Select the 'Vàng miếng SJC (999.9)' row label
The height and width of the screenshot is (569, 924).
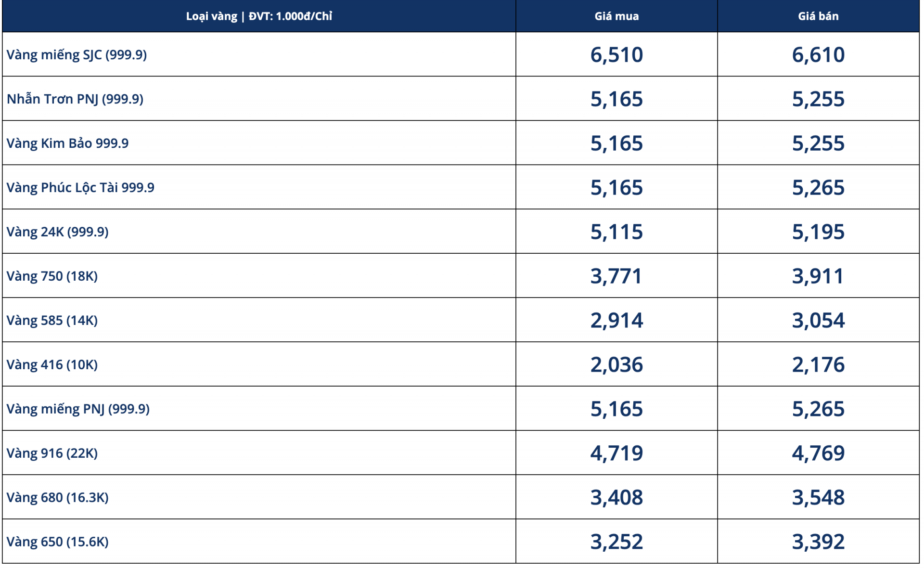(77, 55)
